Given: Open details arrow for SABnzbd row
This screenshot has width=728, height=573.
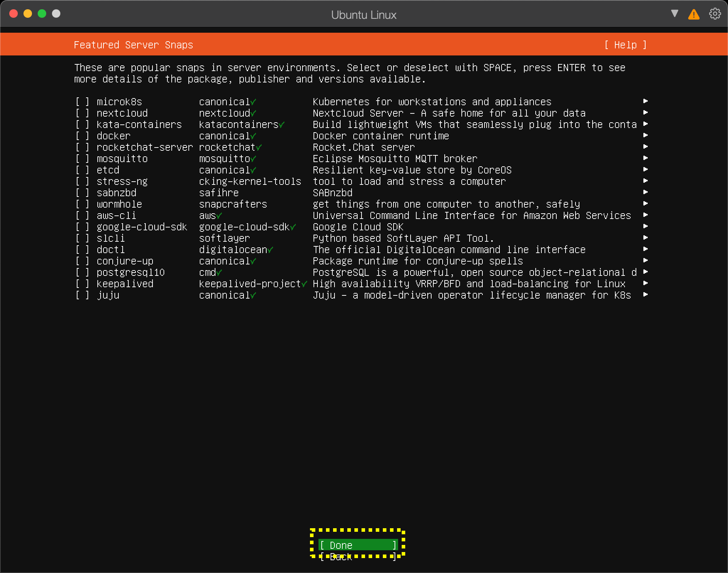Looking at the screenshot, I should point(646,192).
